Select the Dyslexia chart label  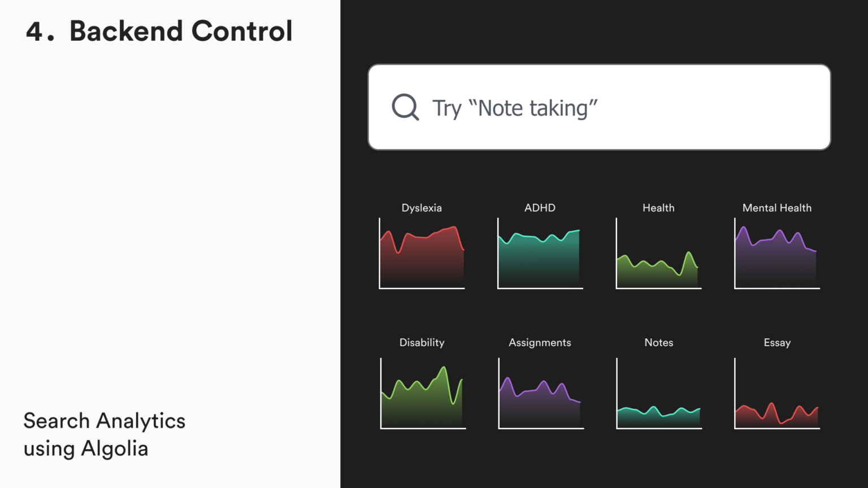pyautogui.click(x=422, y=208)
